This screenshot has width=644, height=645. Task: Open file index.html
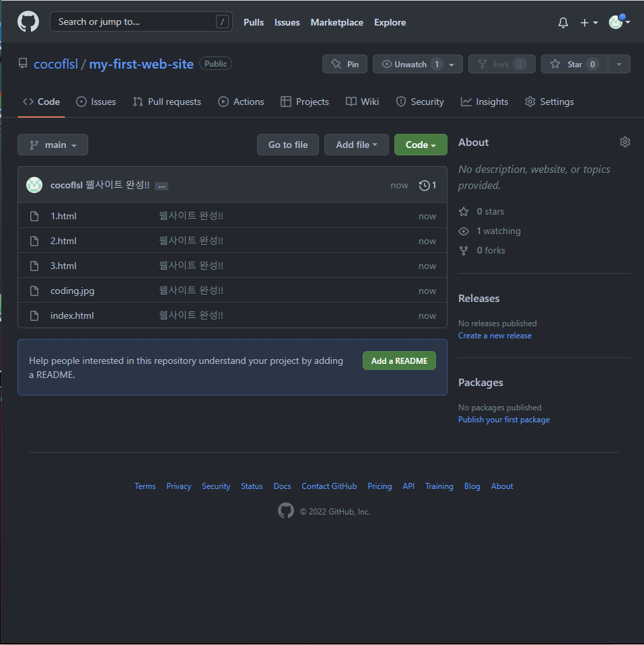point(72,315)
